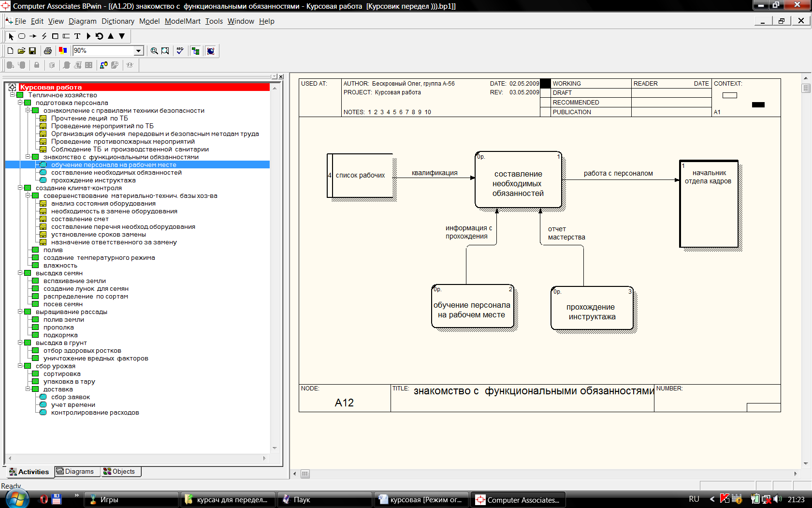Open the Dictionary menu
Screen dimensions: 812x508
pos(117,21)
